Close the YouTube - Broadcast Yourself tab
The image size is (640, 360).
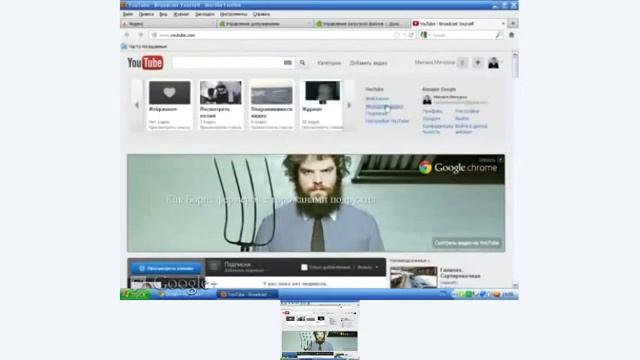[503, 24]
